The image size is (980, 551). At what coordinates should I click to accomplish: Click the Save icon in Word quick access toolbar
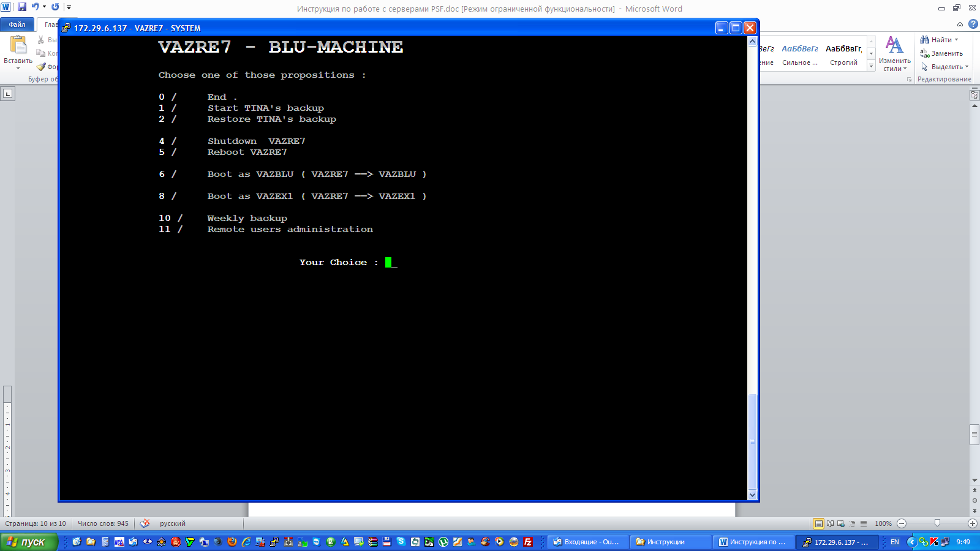click(x=22, y=7)
